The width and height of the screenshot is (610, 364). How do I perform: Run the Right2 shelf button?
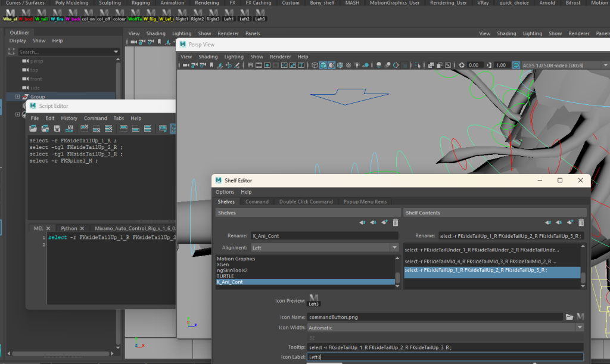pyautogui.click(x=197, y=15)
